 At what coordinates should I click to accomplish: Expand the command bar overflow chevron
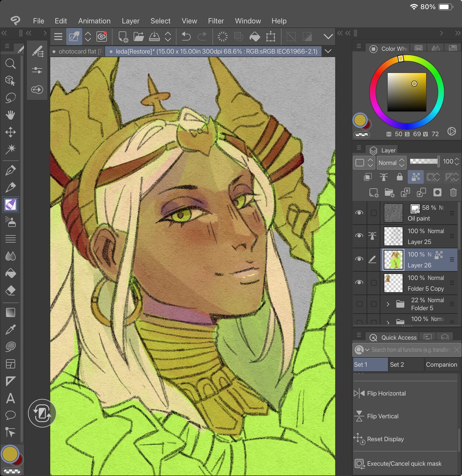[x=328, y=37]
